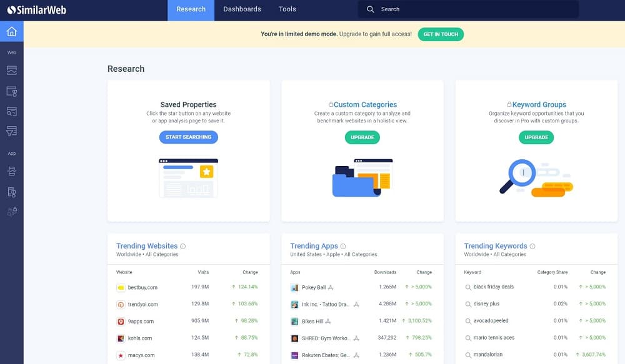Click the info icon next to Trending Websites
625x364 pixels.
click(x=182, y=246)
